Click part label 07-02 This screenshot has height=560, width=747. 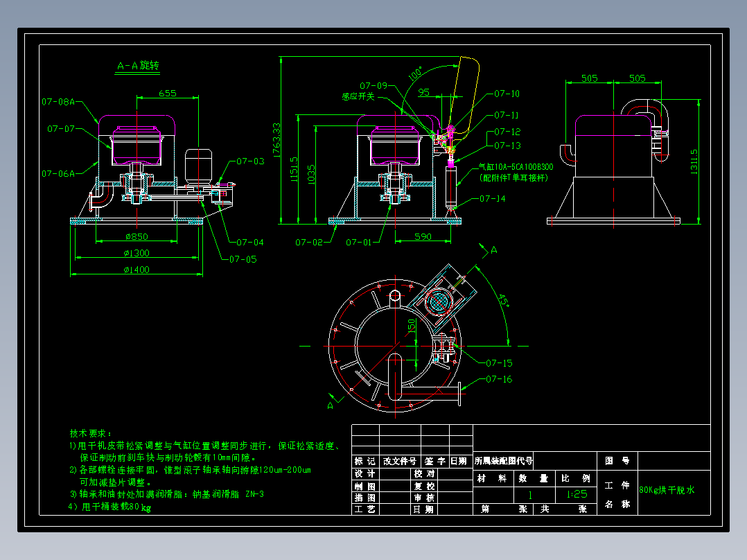[x=309, y=242]
